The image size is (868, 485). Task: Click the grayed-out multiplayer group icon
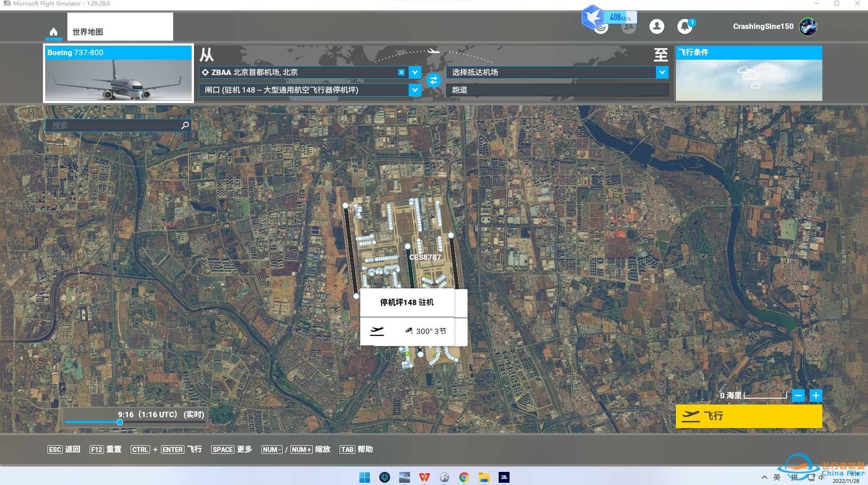click(x=628, y=27)
